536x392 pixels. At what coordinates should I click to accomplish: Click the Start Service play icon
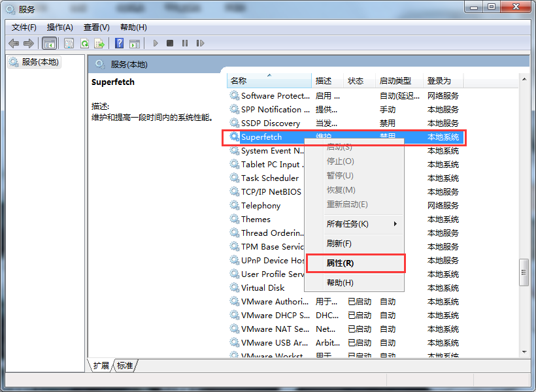click(x=156, y=43)
